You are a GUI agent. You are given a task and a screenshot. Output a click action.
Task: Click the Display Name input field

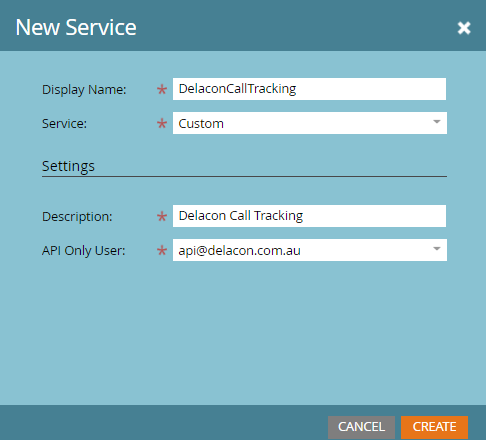[309, 89]
